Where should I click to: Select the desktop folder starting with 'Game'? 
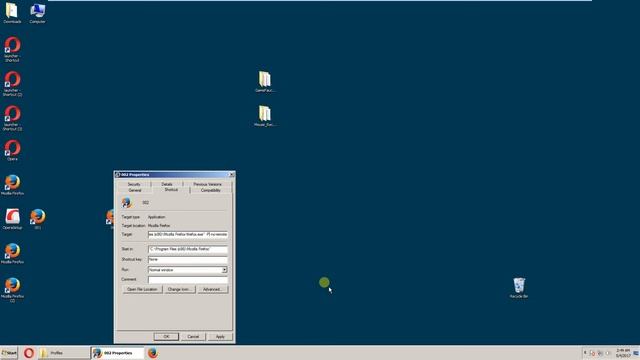point(264,82)
